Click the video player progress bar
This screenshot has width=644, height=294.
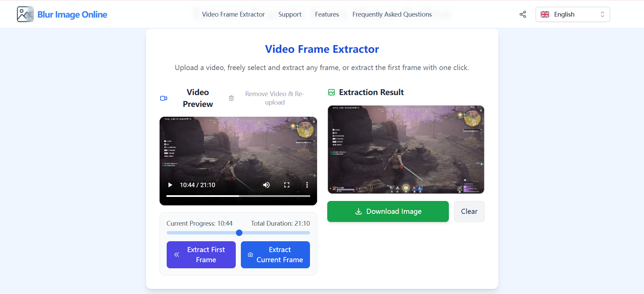(238, 196)
